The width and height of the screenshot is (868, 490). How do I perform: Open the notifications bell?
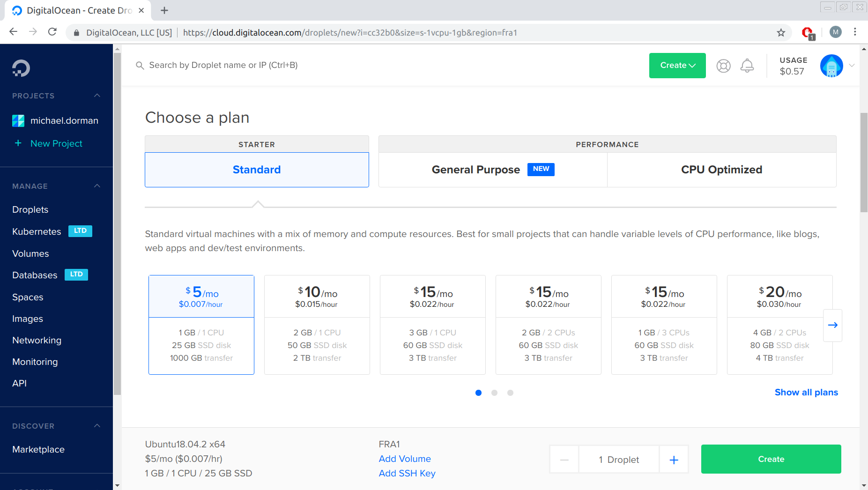[747, 66]
